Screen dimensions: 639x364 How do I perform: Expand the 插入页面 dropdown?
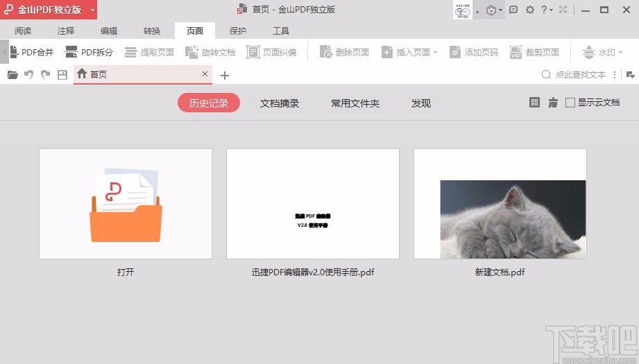point(435,52)
